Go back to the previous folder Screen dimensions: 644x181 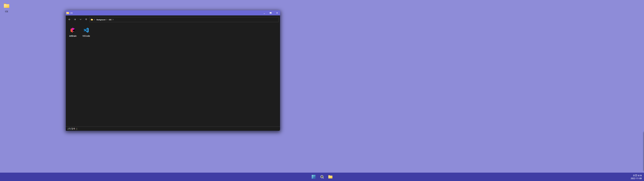coord(69,19)
